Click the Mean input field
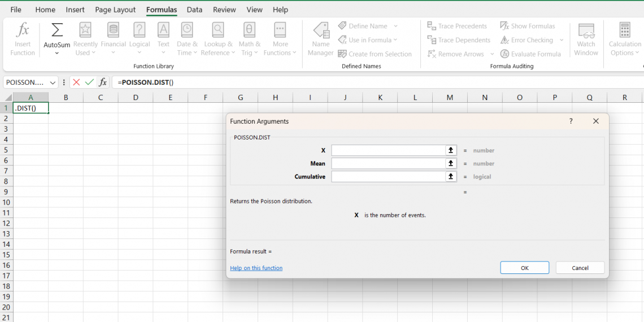The height and width of the screenshot is (322, 644). (x=388, y=163)
